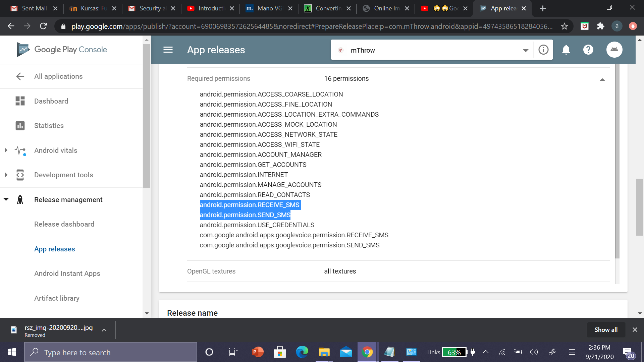Expand the Android vitals tree item
The height and width of the screenshot is (362, 644).
6,150
